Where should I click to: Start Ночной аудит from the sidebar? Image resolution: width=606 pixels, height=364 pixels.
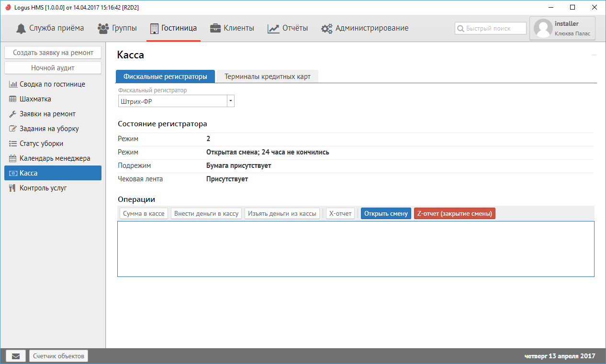click(53, 68)
